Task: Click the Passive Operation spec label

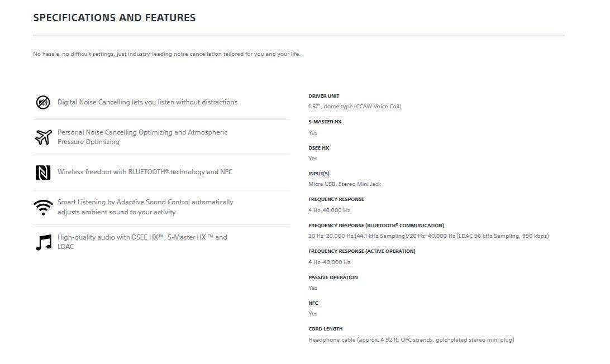Action: coord(333,277)
